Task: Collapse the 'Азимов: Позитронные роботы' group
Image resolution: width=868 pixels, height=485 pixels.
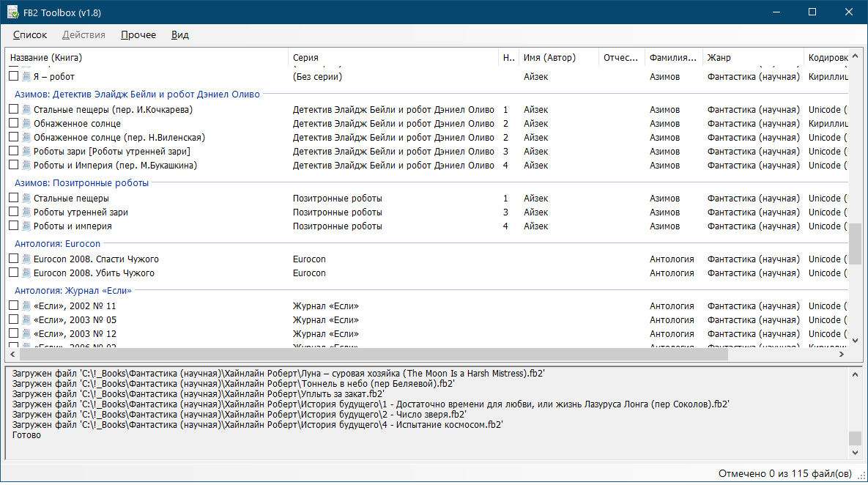Action: (x=82, y=183)
